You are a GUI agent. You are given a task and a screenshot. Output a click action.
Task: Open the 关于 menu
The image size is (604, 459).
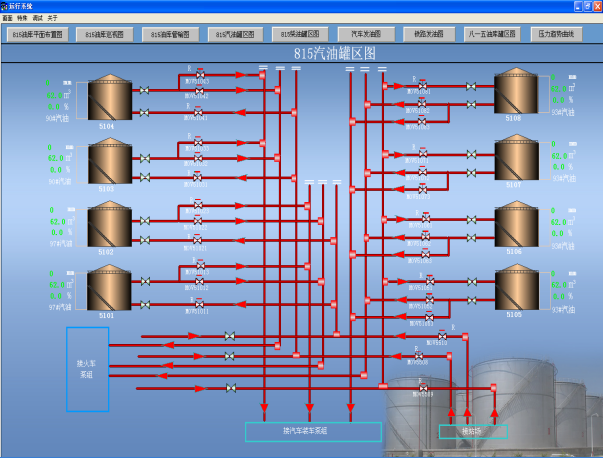(x=52, y=18)
